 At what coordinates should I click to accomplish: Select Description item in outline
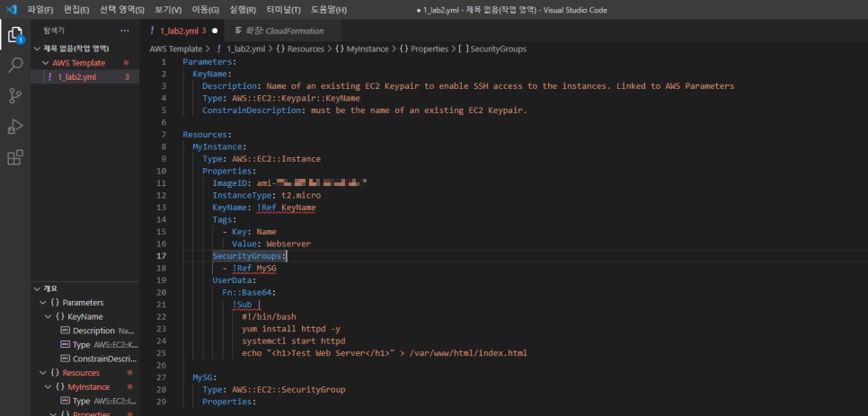coord(98,331)
